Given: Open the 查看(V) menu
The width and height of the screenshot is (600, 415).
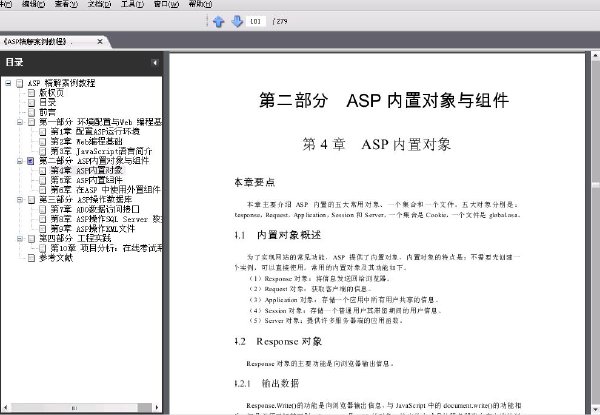Looking at the screenshot, I should click(x=66, y=4).
